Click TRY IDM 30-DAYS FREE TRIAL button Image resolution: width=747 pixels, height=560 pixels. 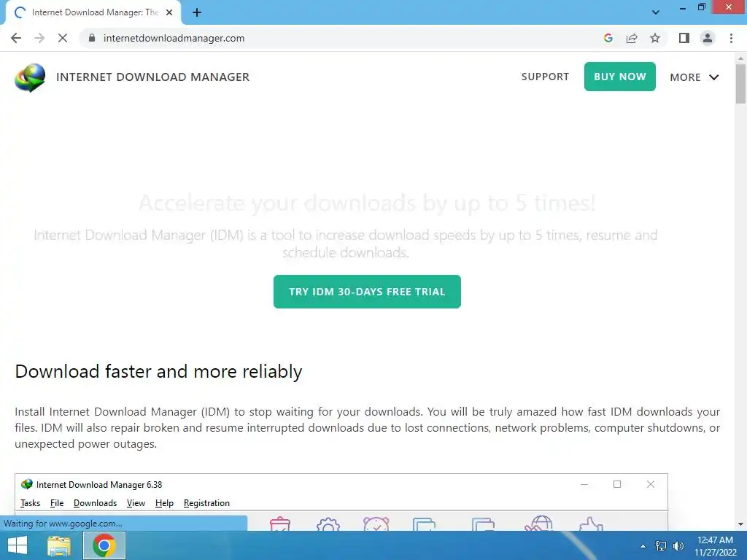(x=367, y=292)
